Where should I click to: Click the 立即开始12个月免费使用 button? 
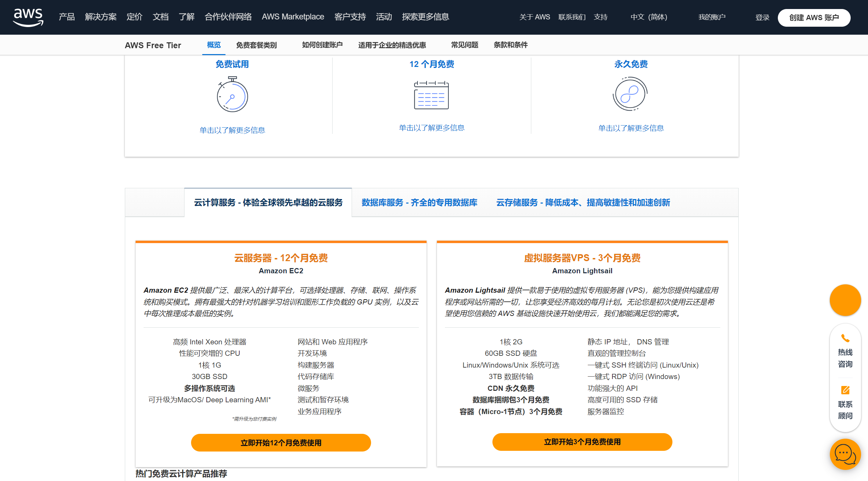(281, 443)
